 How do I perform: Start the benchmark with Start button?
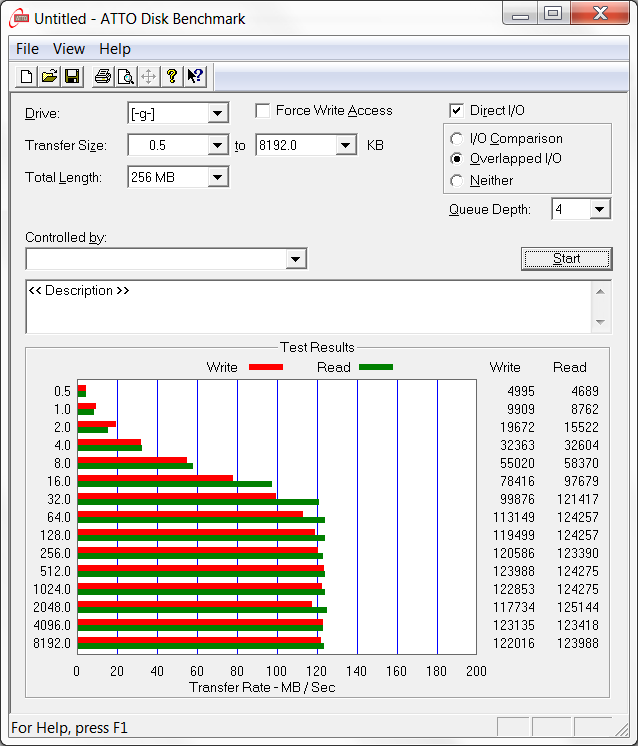567,259
